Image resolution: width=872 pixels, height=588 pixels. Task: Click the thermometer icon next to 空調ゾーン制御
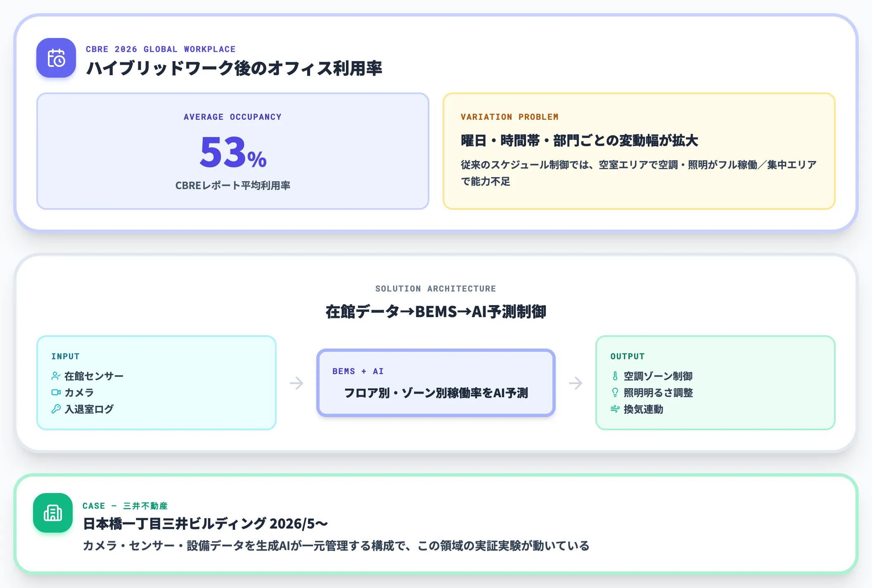[615, 376]
